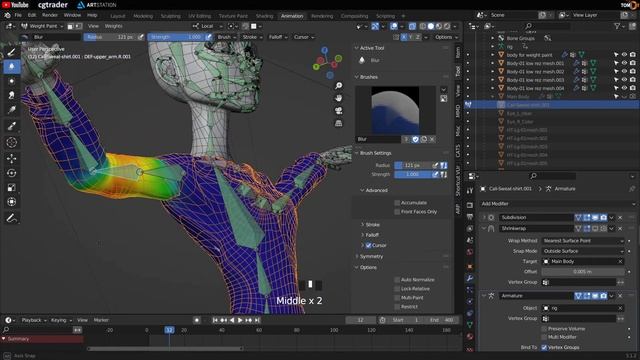
Task: Click the pin icon in properties header
Action: (632, 189)
